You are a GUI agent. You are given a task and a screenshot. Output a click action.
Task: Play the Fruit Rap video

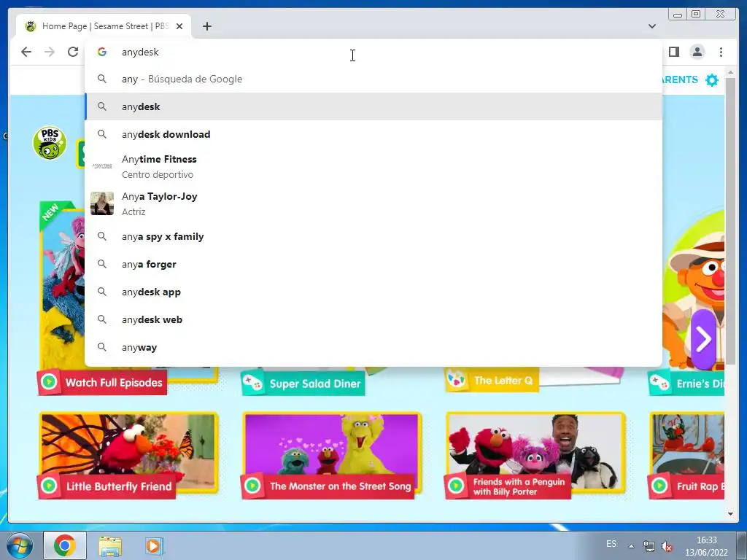click(x=686, y=455)
